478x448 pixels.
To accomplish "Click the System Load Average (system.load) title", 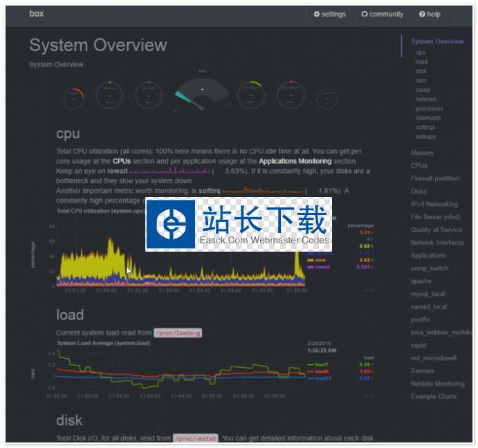I will tap(103, 343).
